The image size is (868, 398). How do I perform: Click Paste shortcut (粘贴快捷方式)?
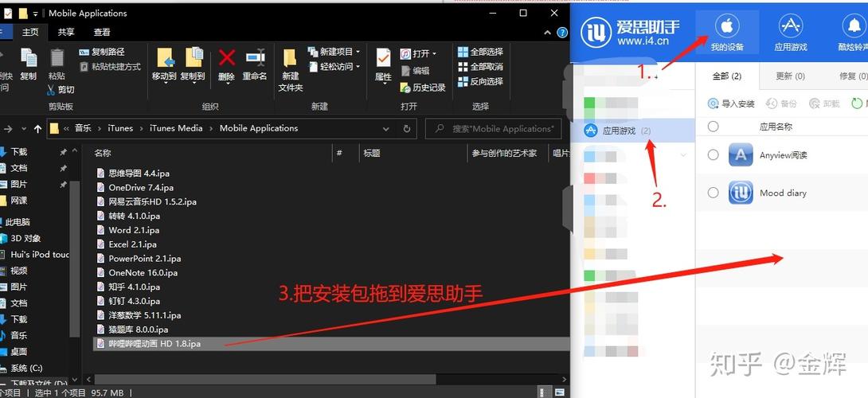click(110, 66)
